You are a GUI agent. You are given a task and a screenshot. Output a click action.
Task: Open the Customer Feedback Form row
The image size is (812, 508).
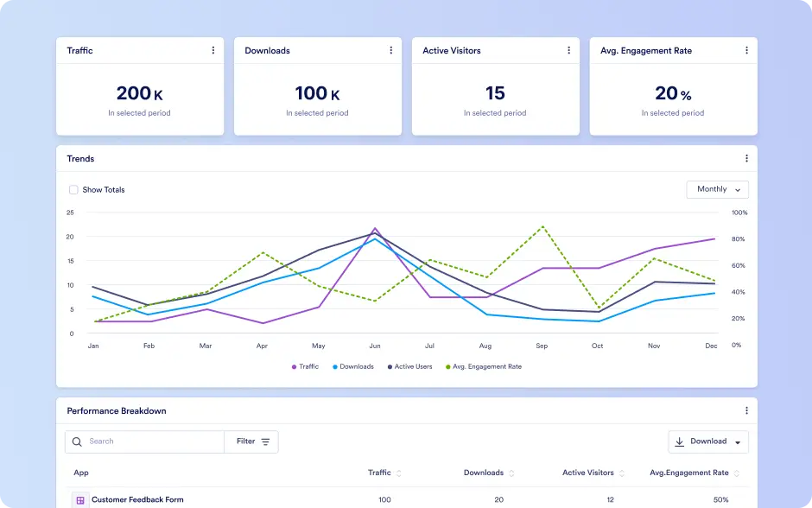407,499
